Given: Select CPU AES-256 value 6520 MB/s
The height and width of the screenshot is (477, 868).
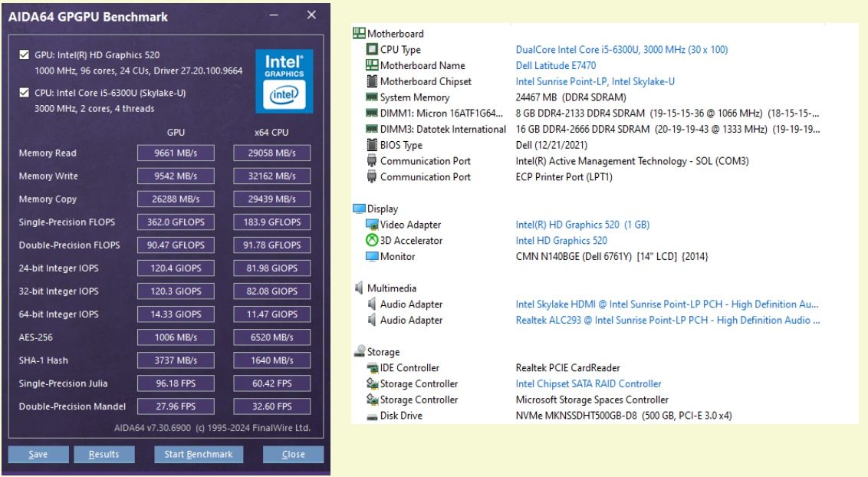Looking at the screenshot, I should coord(271,337).
